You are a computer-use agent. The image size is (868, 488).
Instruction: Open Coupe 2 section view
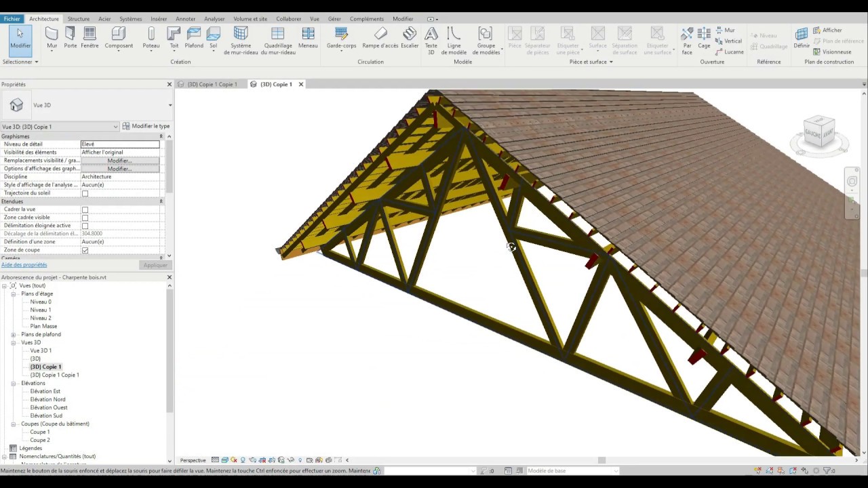pos(39,440)
